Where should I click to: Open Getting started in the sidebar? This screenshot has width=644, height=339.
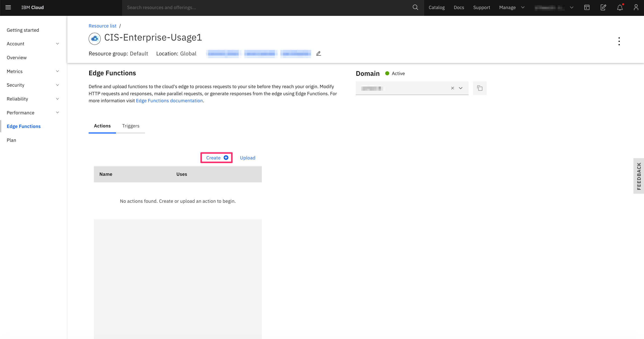(23, 30)
